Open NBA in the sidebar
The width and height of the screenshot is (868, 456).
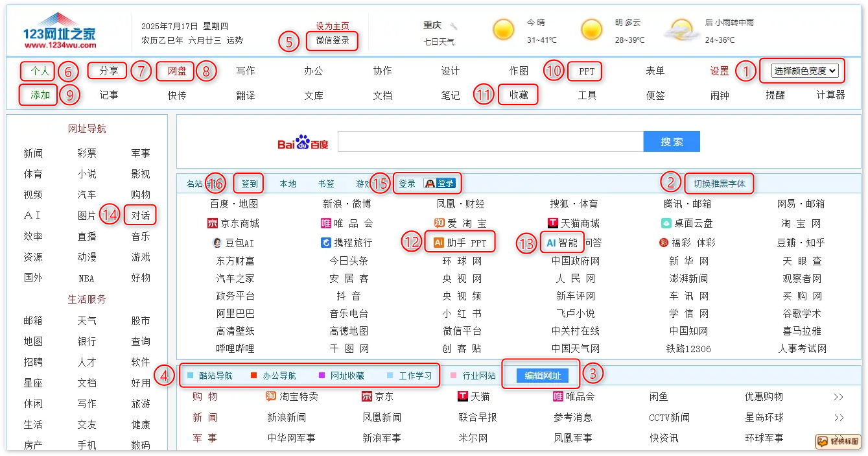87,278
